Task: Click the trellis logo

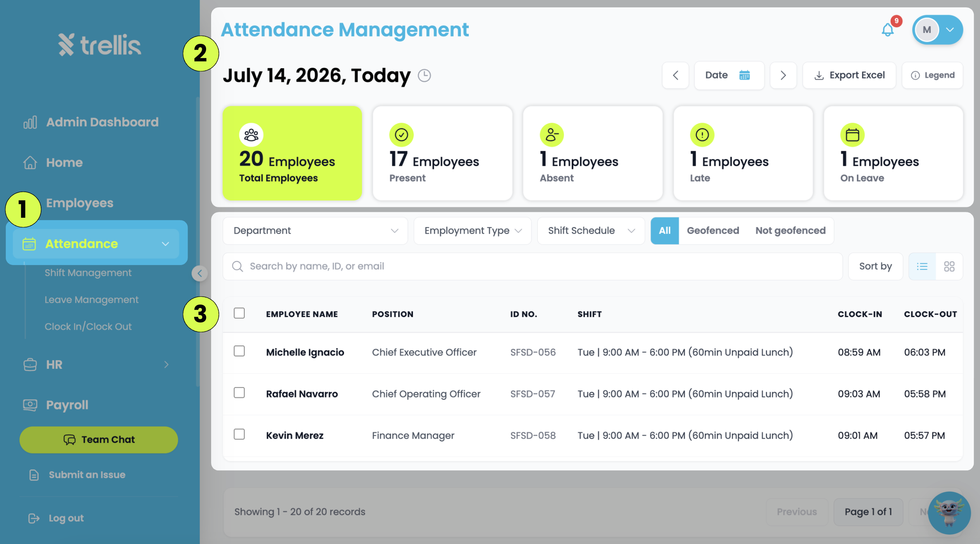Action: (x=100, y=45)
